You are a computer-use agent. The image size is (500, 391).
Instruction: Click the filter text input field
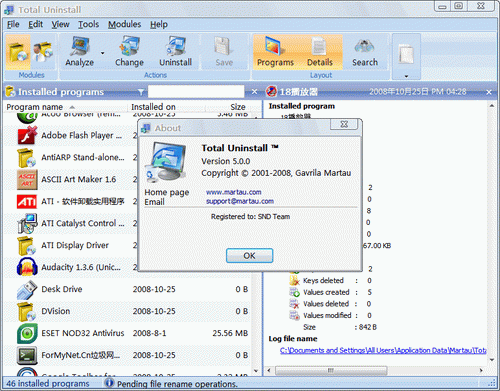click(x=196, y=91)
